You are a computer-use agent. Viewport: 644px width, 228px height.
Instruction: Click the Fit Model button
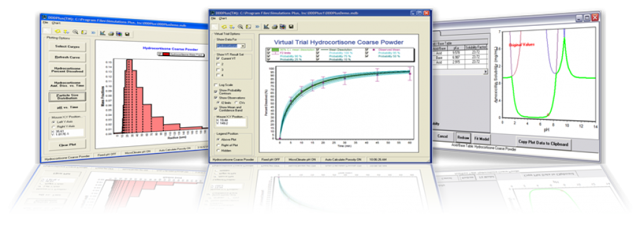pos(482,139)
